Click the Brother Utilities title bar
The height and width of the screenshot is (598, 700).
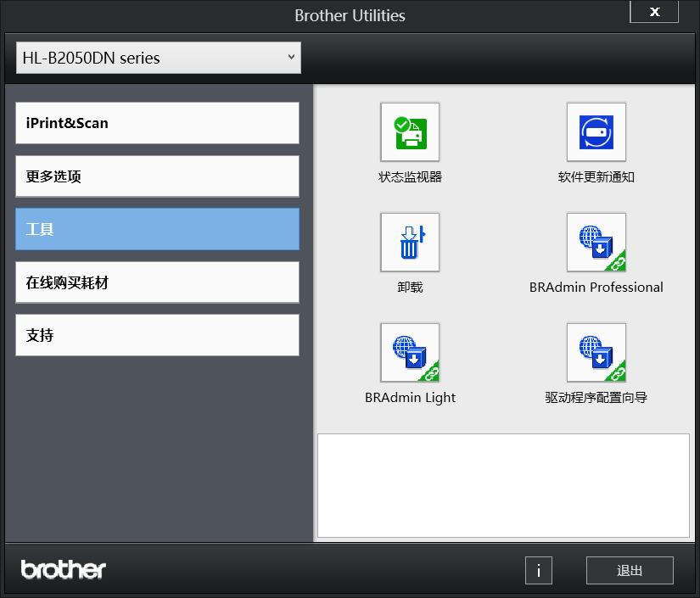pos(350,15)
